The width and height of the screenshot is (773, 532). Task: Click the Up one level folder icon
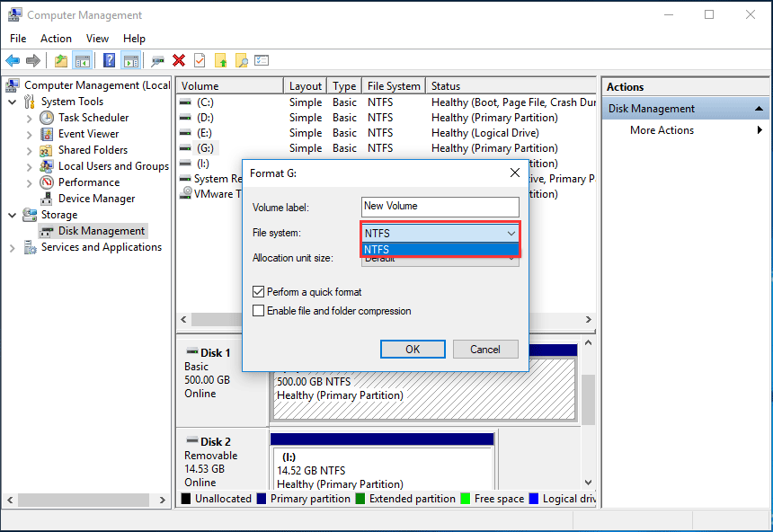click(61, 60)
